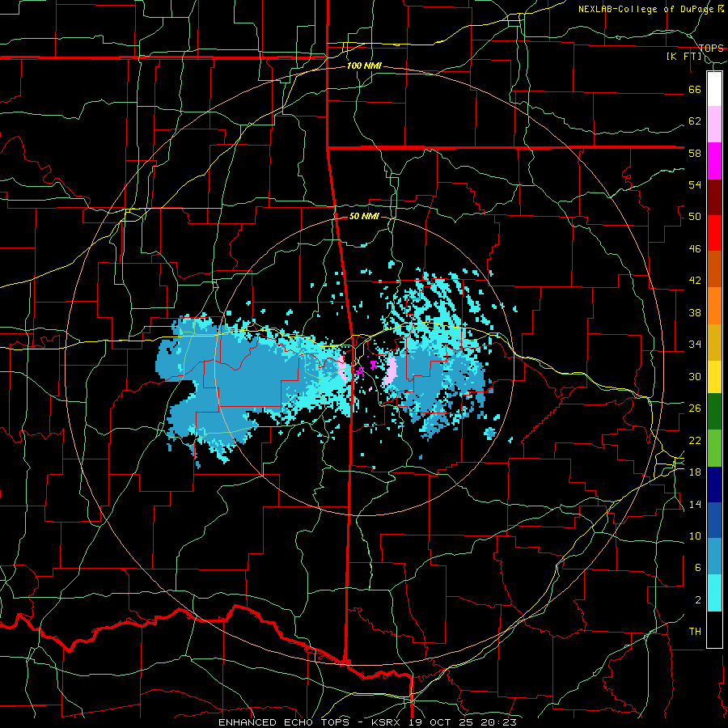The height and width of the screenshot is (728, 728).
Task: Click the bright red 46 kft legend swatch
Action: tap(714, 233)
